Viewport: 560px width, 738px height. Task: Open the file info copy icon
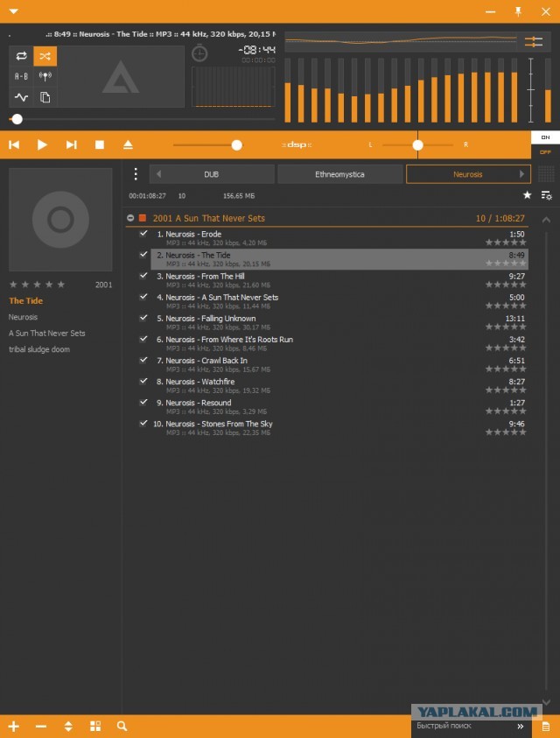click(x=45, y=97)
